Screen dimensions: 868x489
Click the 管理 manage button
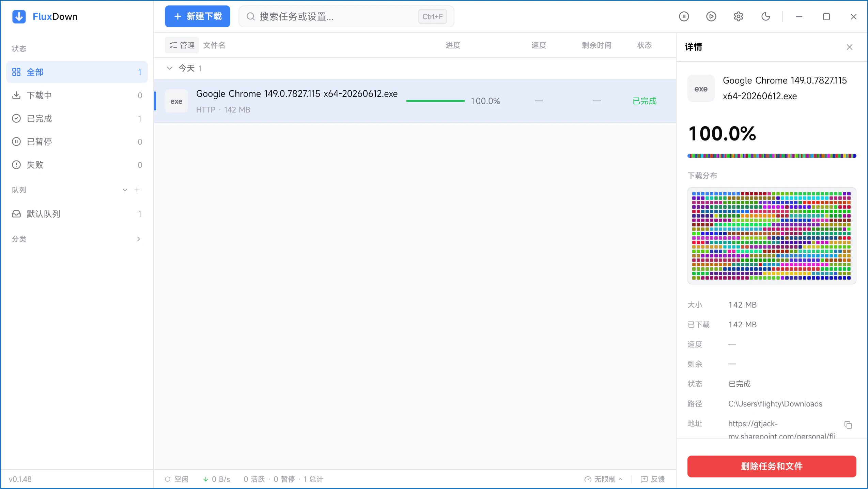coord(182,45)
